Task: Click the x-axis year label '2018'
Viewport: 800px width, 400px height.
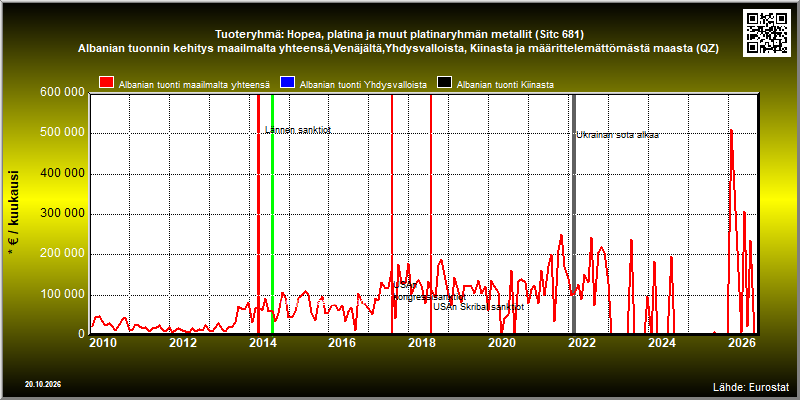Action: (422, 342)
